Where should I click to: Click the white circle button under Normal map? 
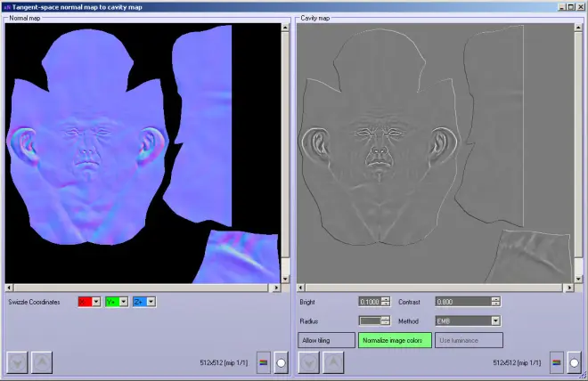pyautogui.click(x=281, y=362)
